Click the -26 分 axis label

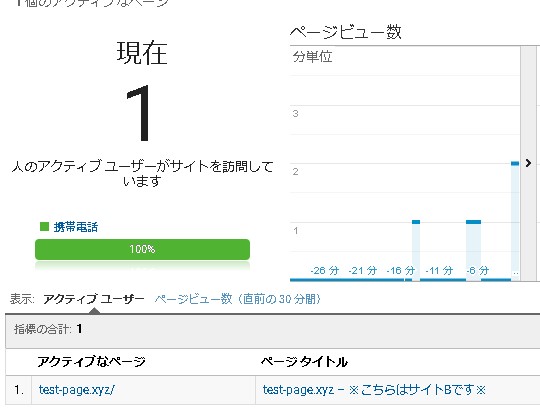click(325, 270)
